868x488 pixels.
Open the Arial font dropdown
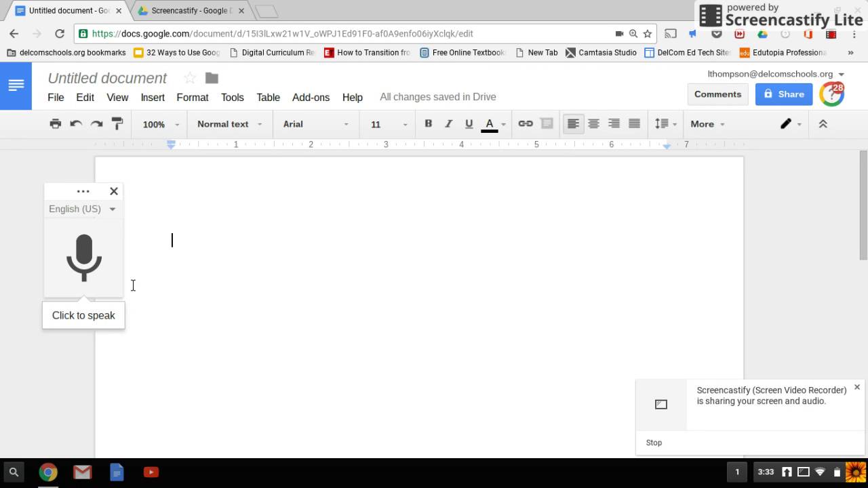point(315,124)
